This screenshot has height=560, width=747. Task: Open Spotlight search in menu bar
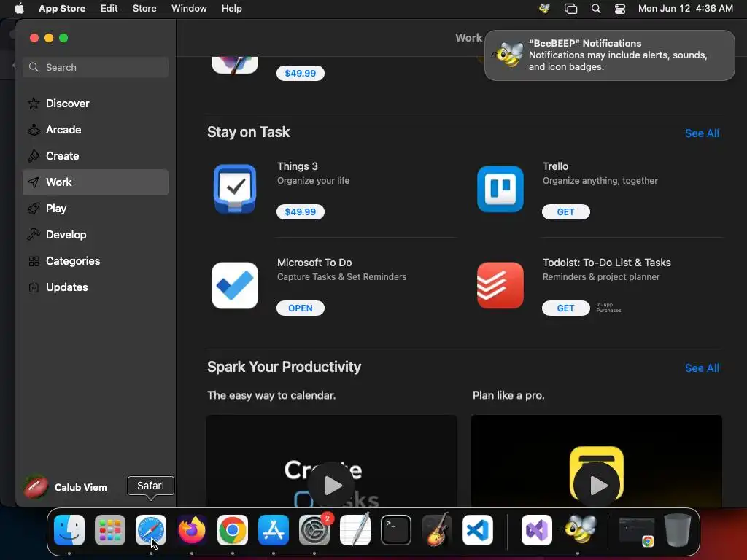pyautogui.click(x=595, y=9)
